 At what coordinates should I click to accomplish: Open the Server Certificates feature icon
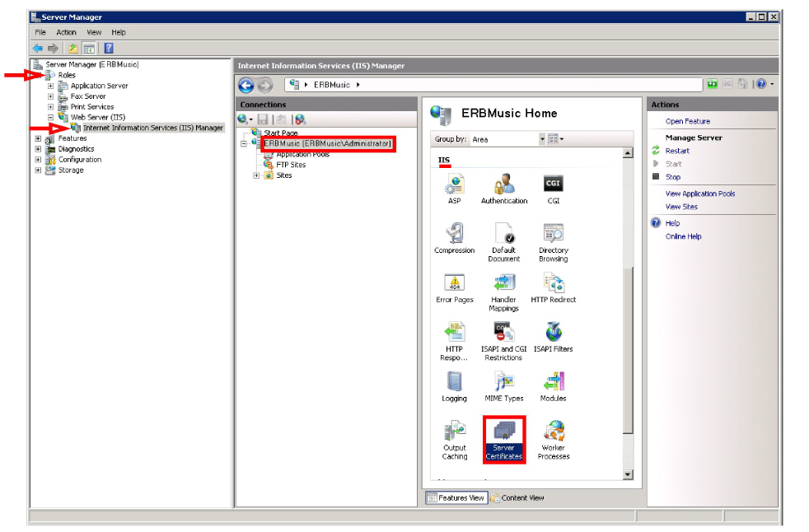tap(503, 437)
